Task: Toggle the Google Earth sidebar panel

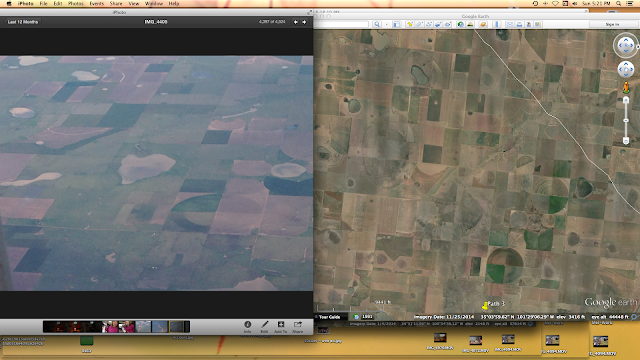Action: coord(396,24)
